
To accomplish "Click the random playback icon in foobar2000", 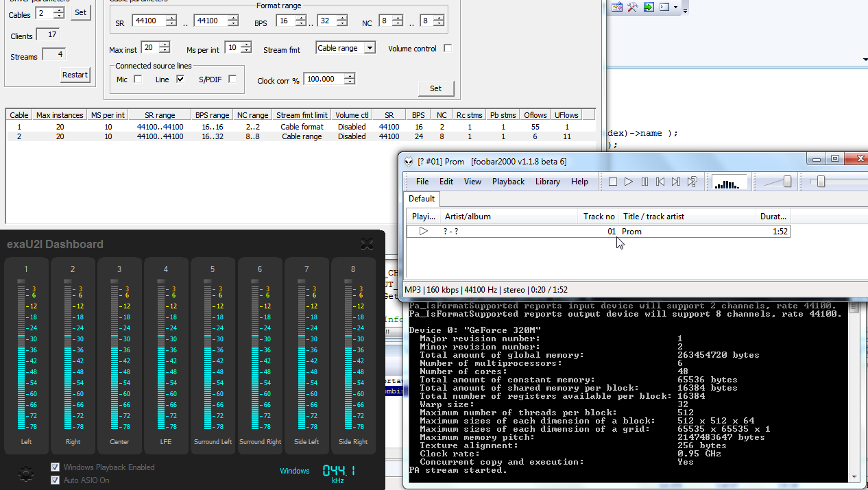I will tap(692, 182).
